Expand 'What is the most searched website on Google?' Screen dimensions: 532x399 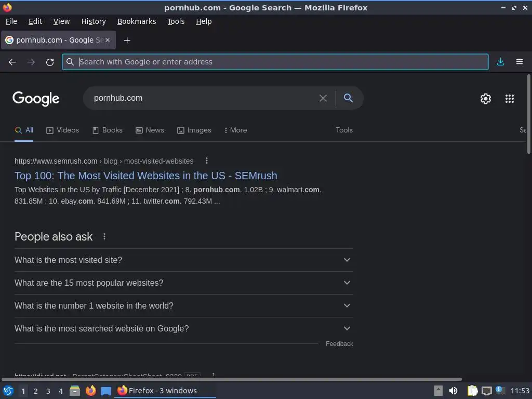point(184,328)
